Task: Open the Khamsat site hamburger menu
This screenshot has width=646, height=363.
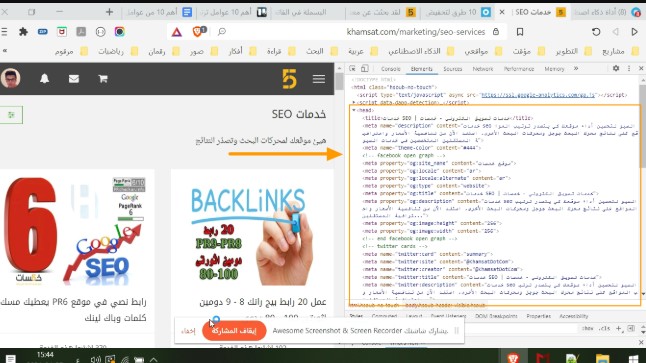Action: [x=318, y=79]
